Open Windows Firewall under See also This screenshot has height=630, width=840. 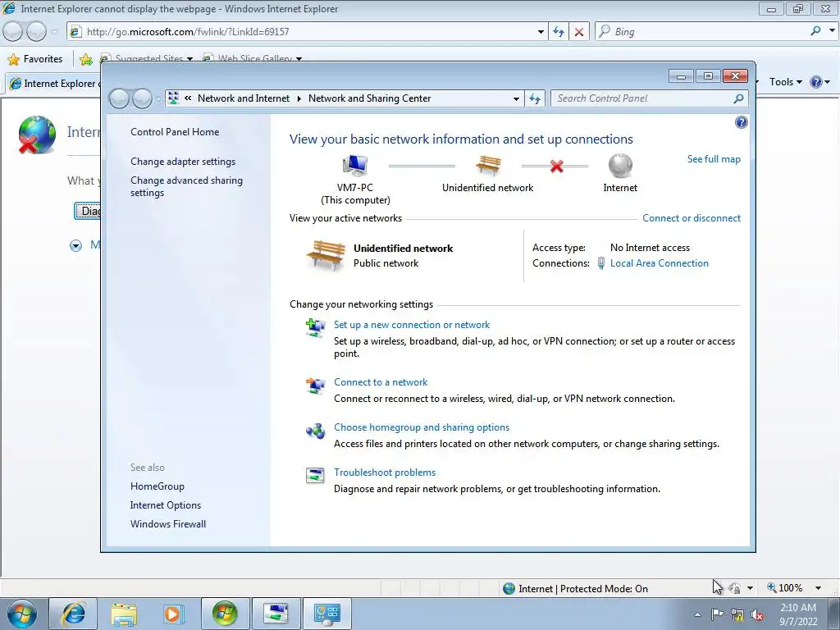pos(167,524)
